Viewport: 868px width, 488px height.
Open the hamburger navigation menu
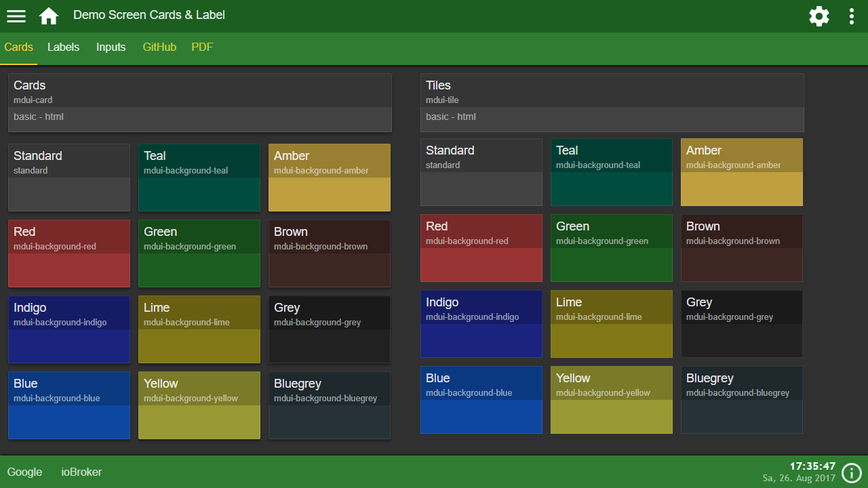(x=16, y=16)
